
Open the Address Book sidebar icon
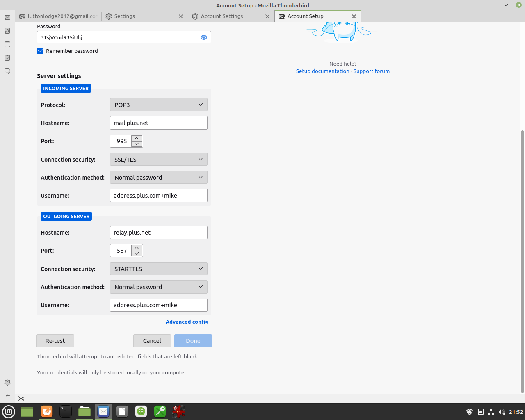coord(7,31)
